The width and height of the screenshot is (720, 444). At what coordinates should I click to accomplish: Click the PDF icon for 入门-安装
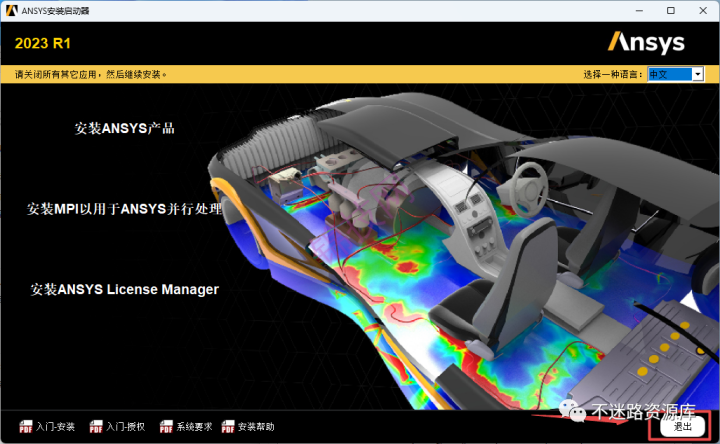26,427
